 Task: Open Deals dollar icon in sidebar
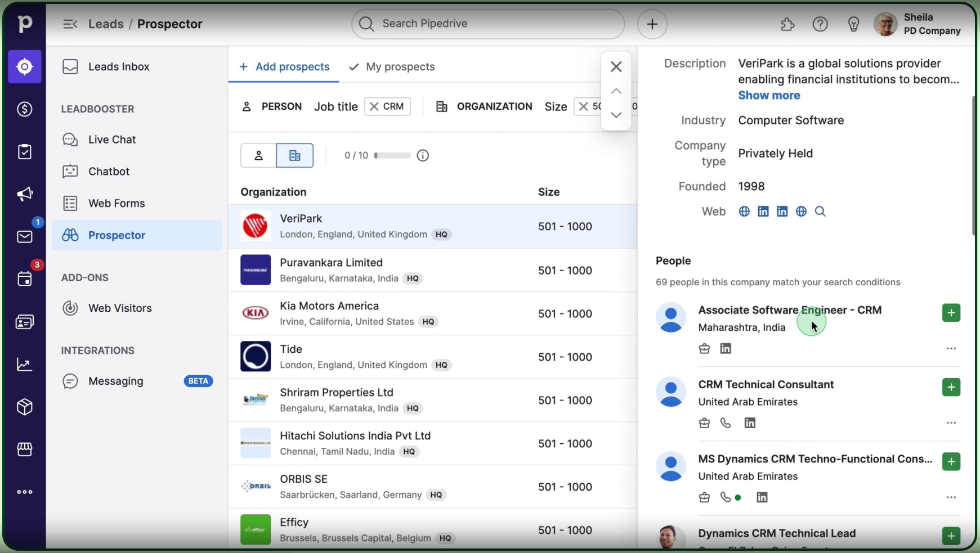(25, 109)
